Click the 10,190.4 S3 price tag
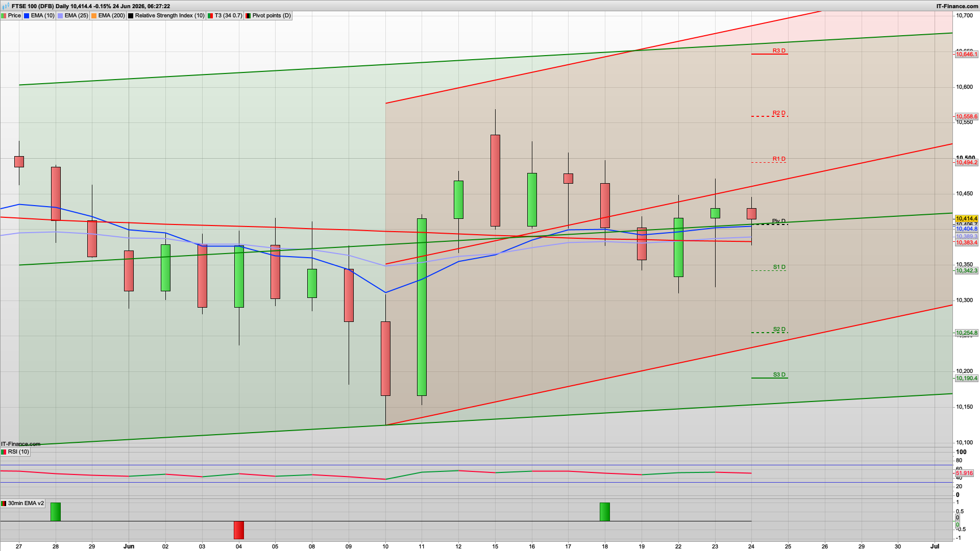The height and width of the screenshot is (551, 980). (967, 379)
